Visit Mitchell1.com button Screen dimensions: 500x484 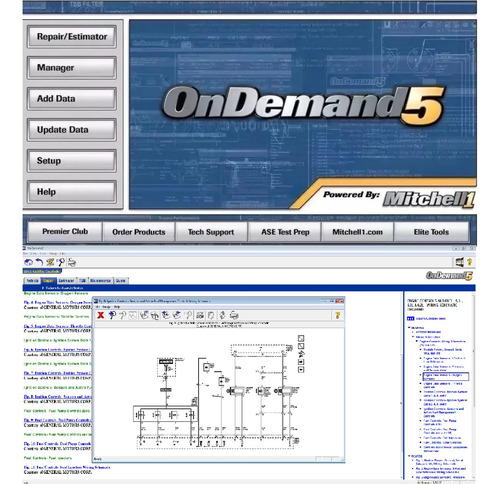357,232
